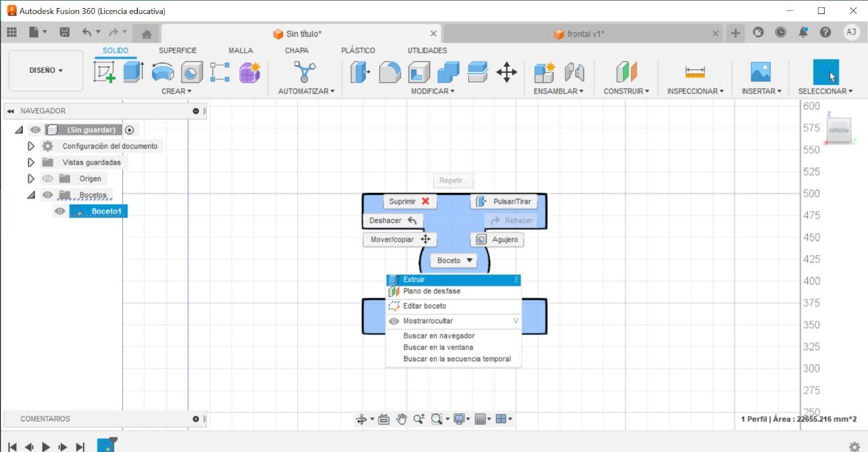Image resolution: width=868 pixels, height=452 pixels.
Task: Toggle visibility of Bocetos folder
Action: point(47,195)
